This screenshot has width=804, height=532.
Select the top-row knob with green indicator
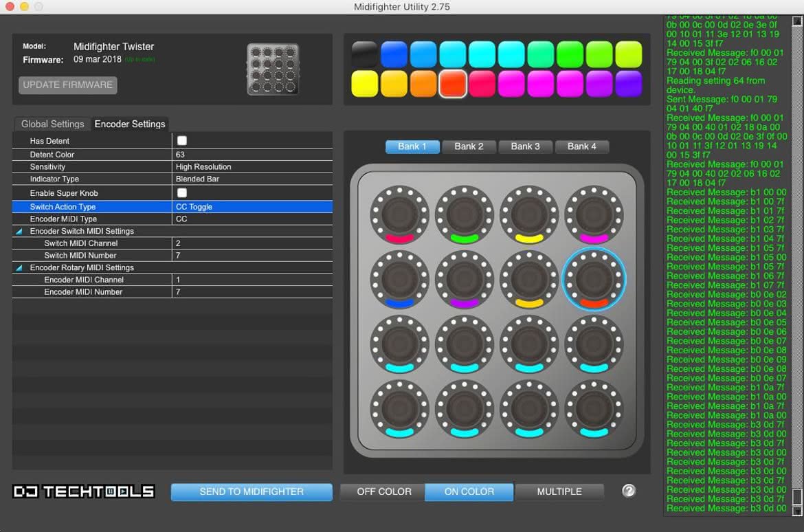464,214
